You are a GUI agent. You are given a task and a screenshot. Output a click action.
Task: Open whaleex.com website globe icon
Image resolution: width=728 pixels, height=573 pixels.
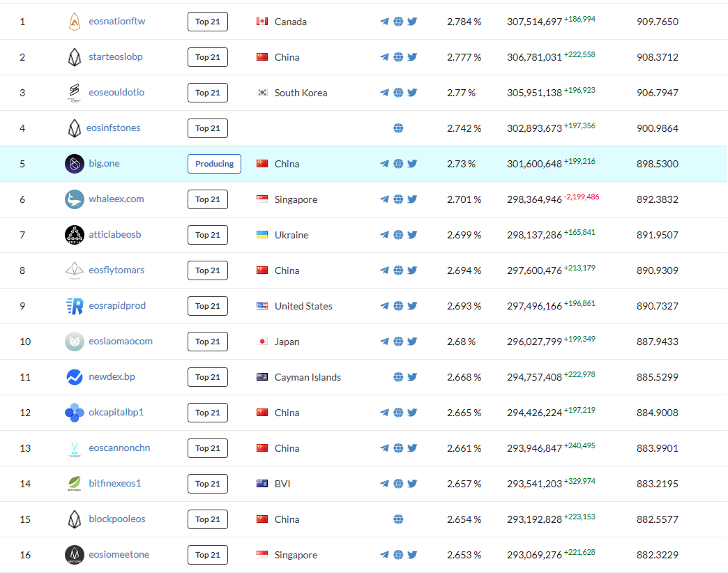tap(398, 199)
